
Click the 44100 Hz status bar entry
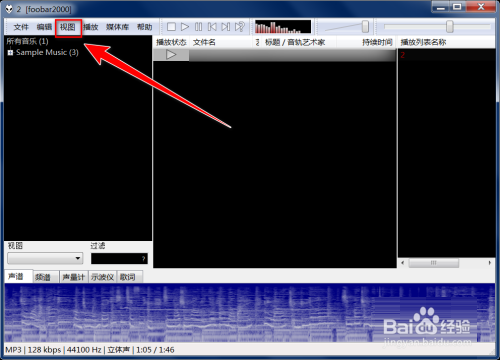[84, 350]
